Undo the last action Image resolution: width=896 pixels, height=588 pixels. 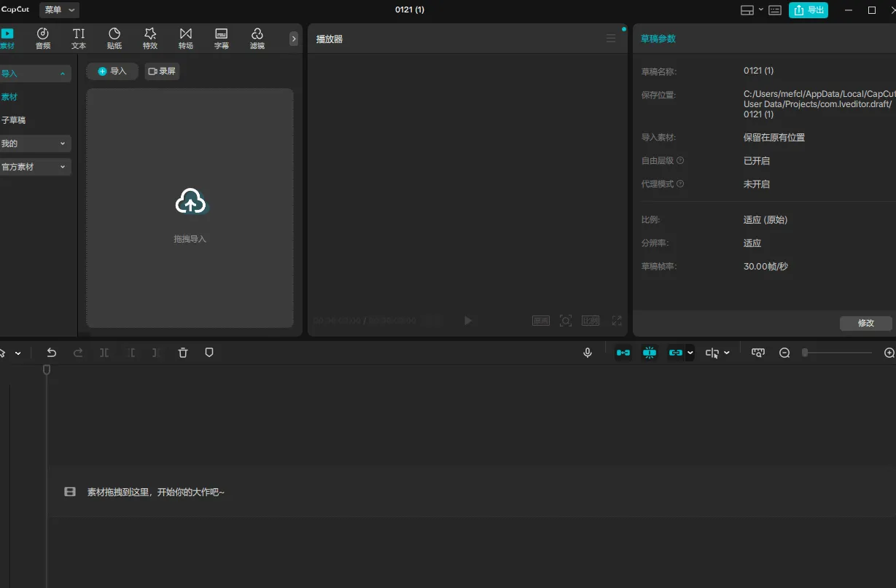pyautogui.click(x=51, y=353)
